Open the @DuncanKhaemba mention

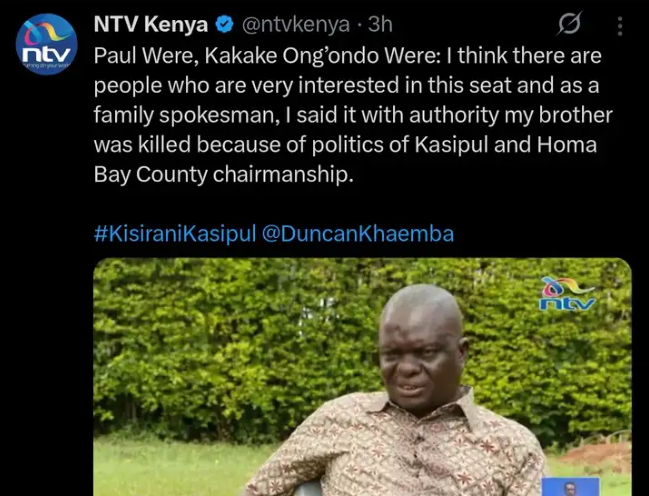tap(358, 234)
